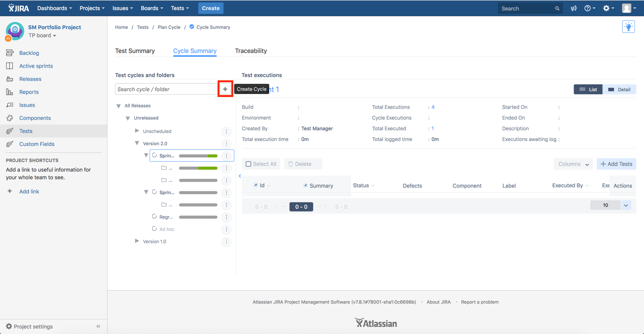Switch to List view
This screenshot has height=334, width=644.
click(x=588, y=90)
